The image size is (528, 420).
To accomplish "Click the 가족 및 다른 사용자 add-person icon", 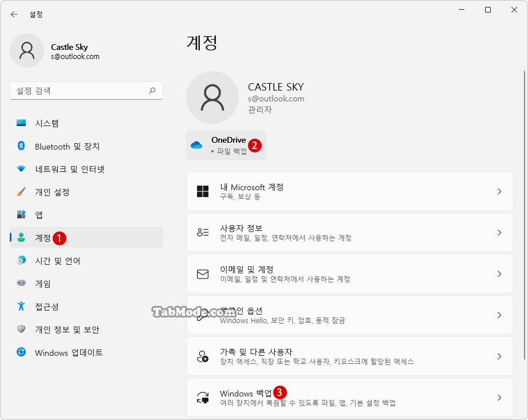I will pos(203,356).
